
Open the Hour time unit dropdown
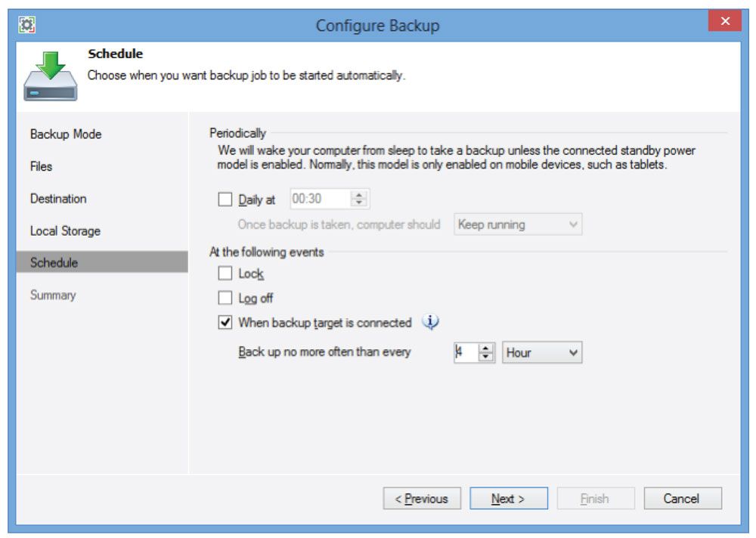[542, 353]
